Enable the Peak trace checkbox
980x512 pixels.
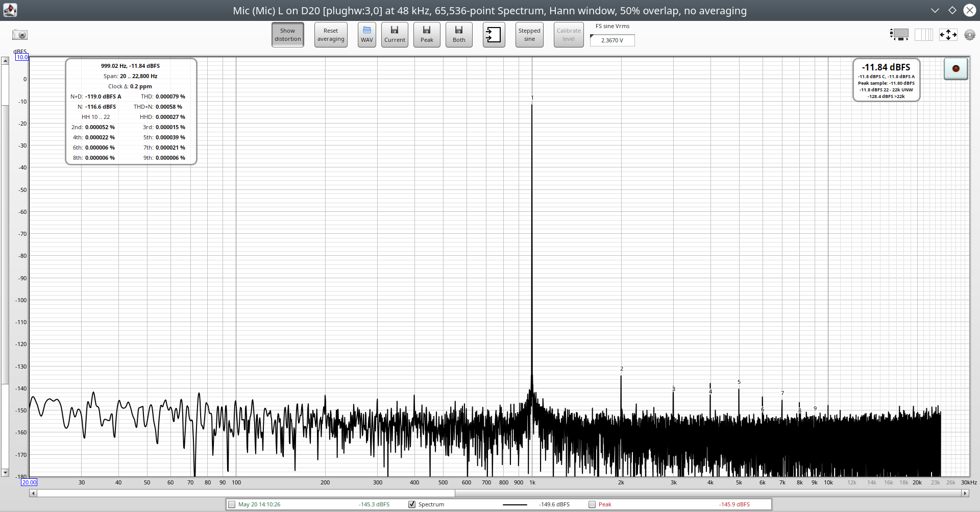coord(592,504)
